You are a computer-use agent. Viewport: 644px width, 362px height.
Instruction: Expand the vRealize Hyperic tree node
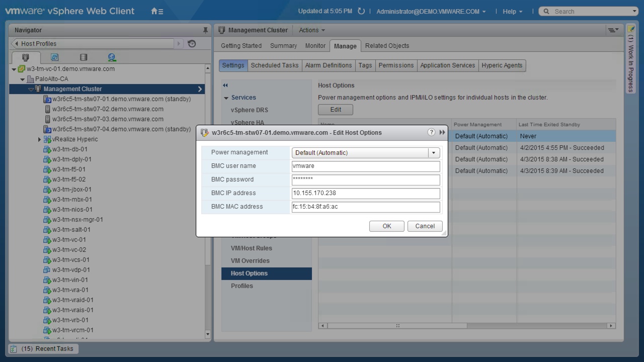pyautogui.click(x=40, y=139)
